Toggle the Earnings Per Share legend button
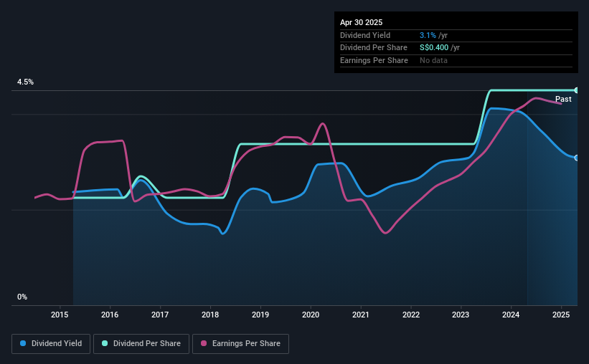Screen dimensions: 589x364 tap(240, 344)
